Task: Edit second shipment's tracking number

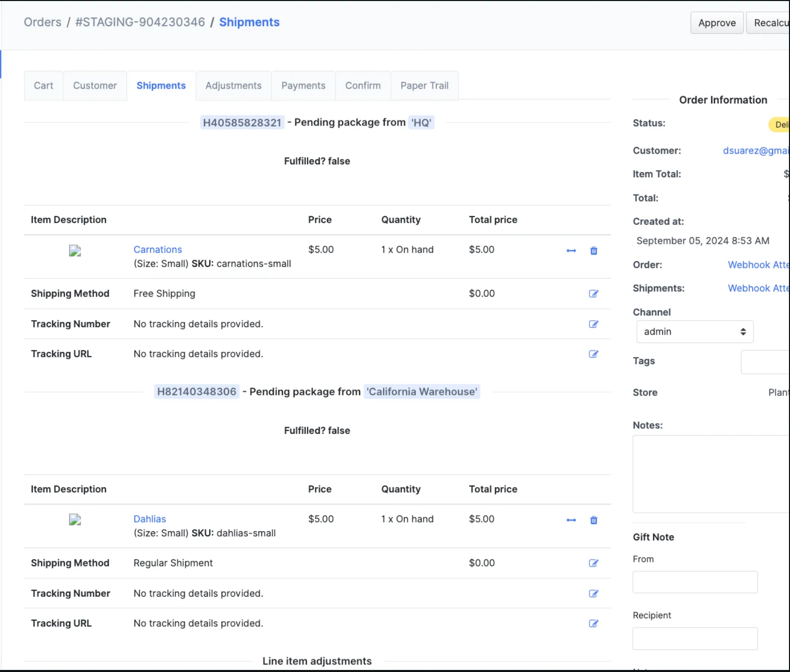Action: (594, 593)
